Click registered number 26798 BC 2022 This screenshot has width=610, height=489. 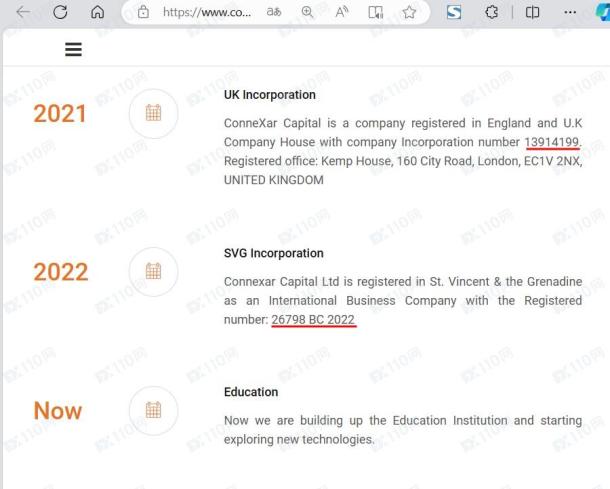click(x=313, y=319)
